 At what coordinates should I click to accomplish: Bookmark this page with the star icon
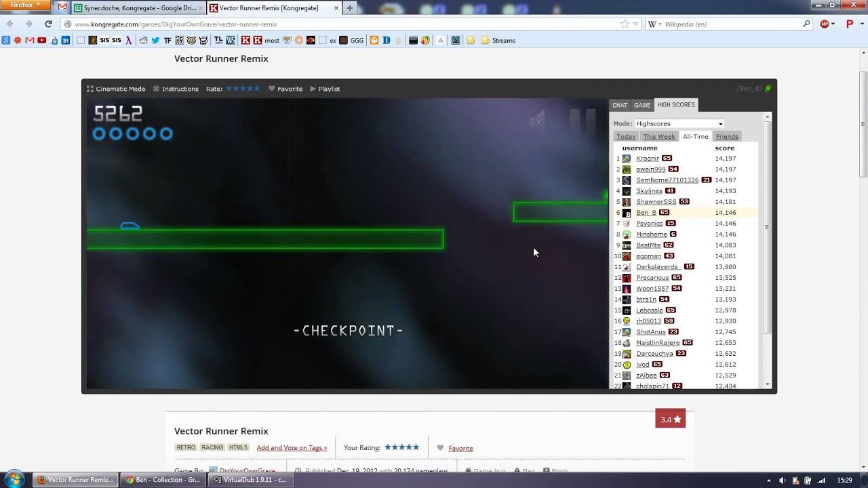(x=625, y=24)
